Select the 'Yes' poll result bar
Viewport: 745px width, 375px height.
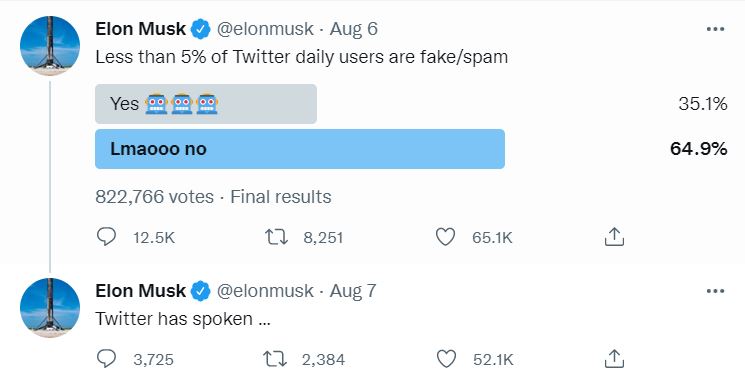point(206,104)
